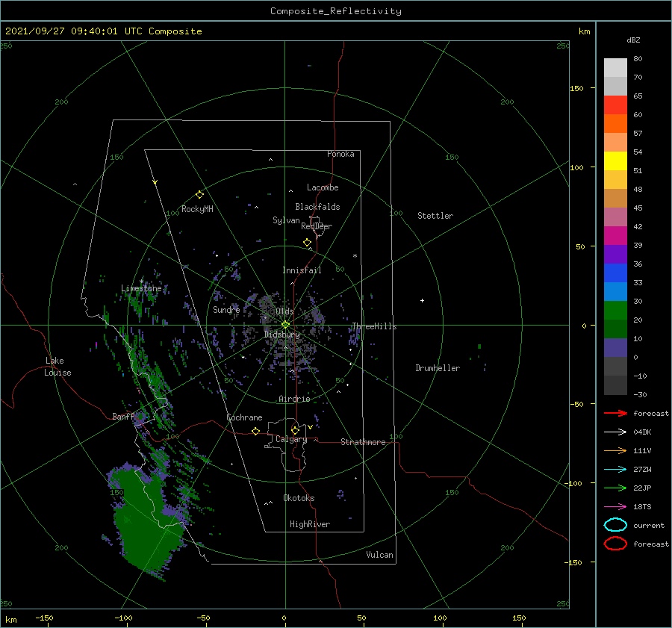Click the Drumheller label
The width and height of the screenshot is (672, 628).
coord(438,368)
